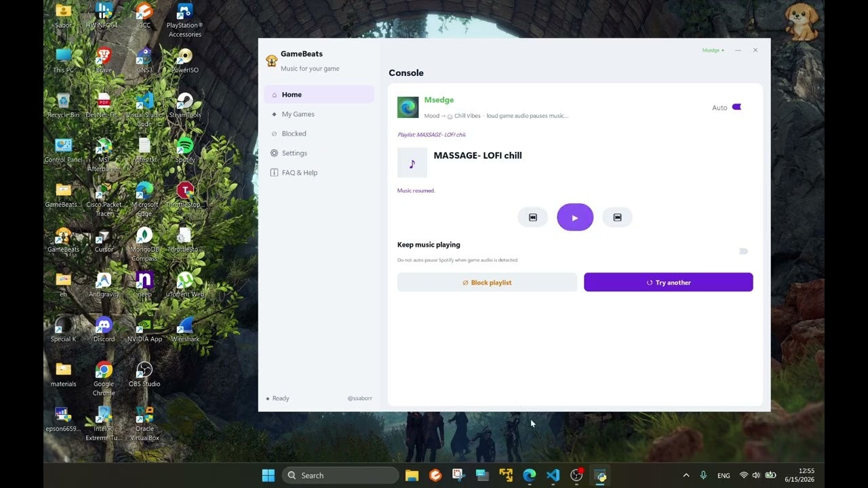The width and height of the screenshot is (868, 488).
Task: Show hidden system tray icons
Action: pyautogui.click(x=686, y=475)
